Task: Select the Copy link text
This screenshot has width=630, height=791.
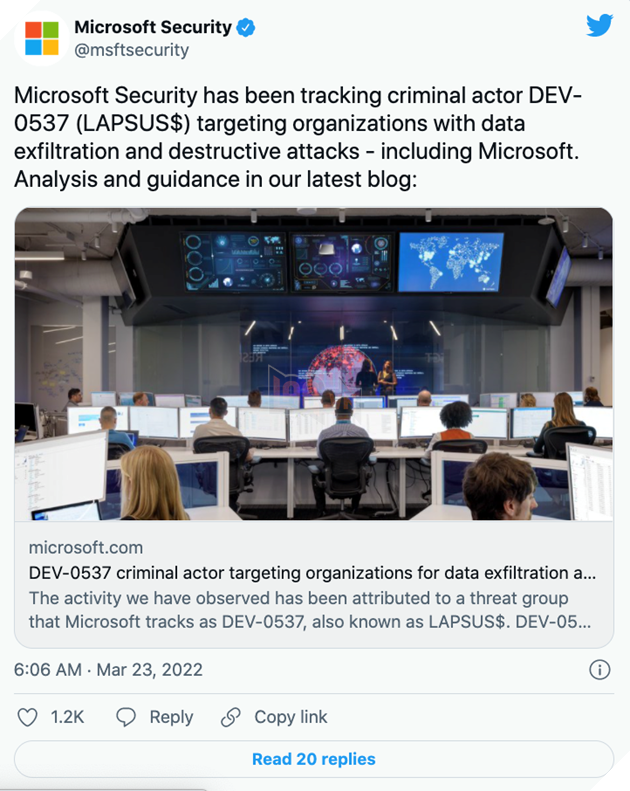Action: click(291, 717)
